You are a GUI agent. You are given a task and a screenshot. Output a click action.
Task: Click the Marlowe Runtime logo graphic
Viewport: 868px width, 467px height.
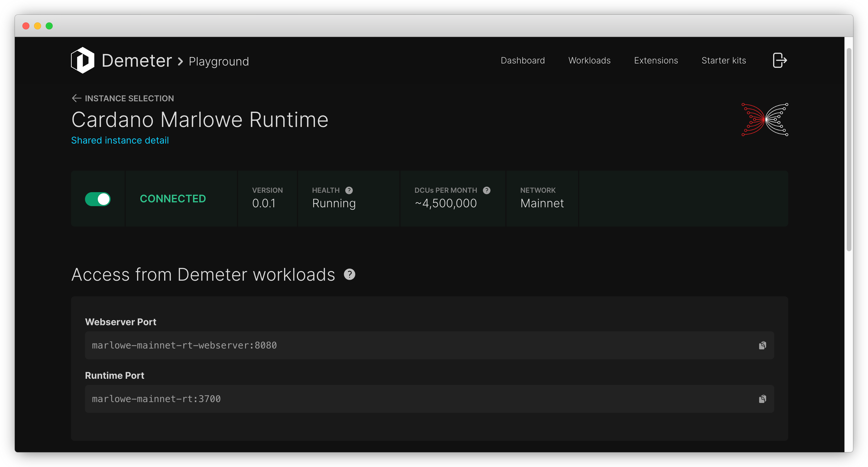(x=765, y=120)
